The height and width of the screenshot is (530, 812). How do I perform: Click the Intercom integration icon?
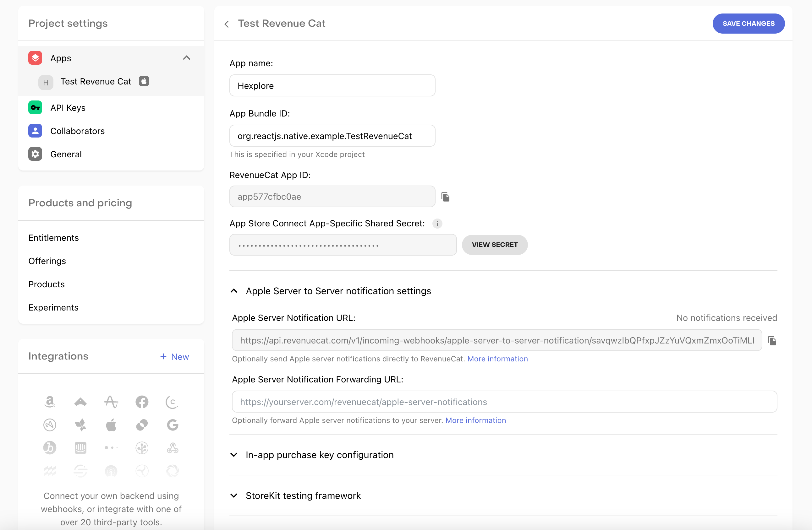(80, 448)
